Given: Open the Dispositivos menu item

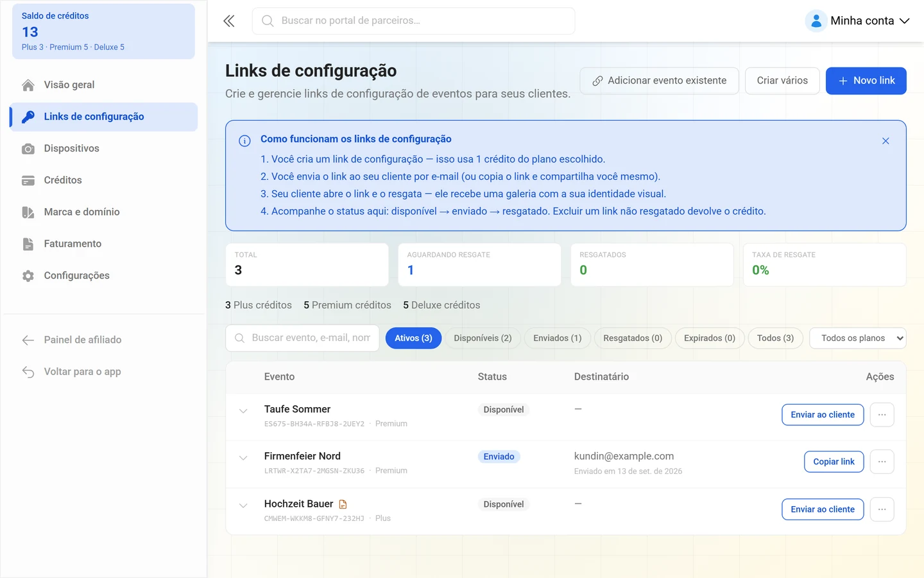Looking at the screenshot, I should tap(104, 149).
